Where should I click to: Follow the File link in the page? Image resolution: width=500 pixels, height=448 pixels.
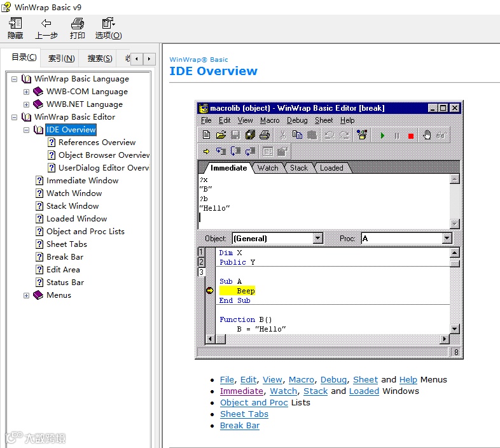click(x=226, y=380)
